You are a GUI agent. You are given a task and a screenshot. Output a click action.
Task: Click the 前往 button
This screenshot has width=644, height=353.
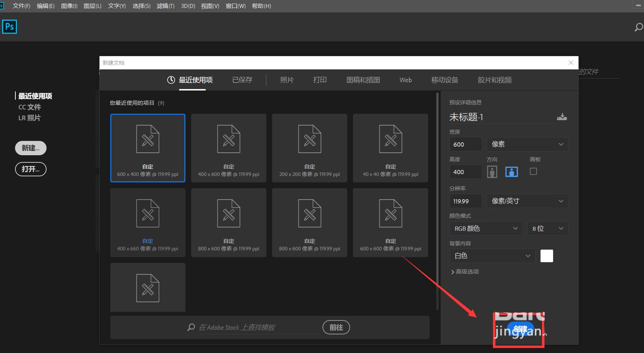pos(336,327)
